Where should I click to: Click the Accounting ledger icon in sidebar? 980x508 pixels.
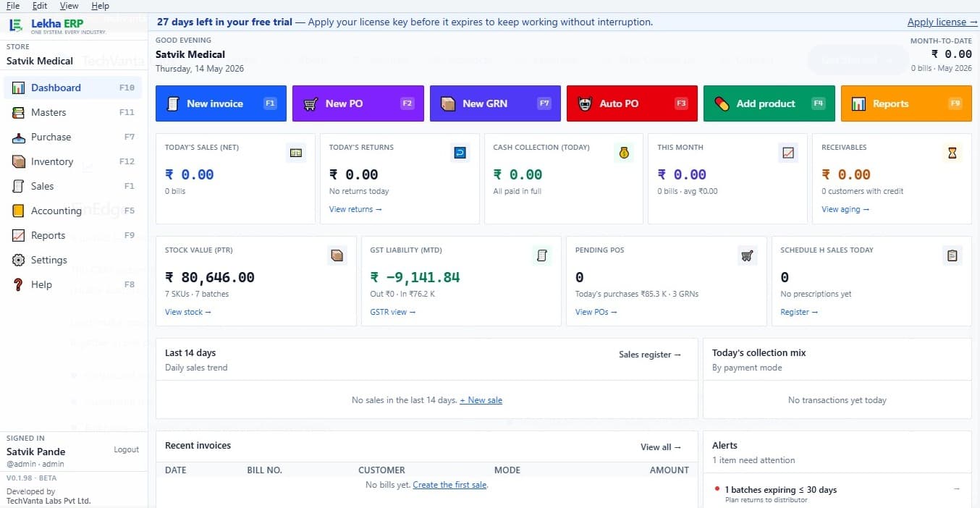click(x=18, y=211)
